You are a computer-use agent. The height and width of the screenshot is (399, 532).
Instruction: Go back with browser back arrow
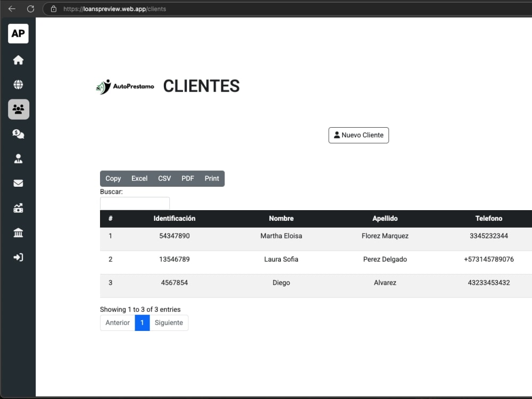pos(12,9)
